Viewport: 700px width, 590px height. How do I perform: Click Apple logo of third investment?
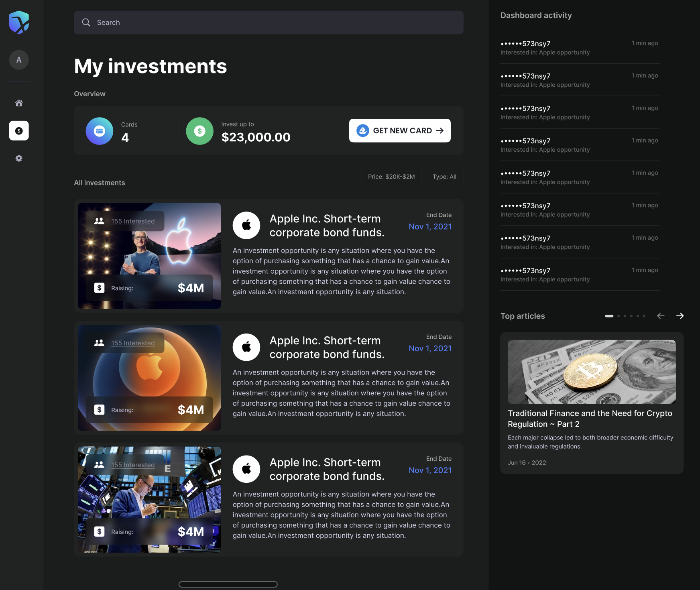[x=246, y=469]
